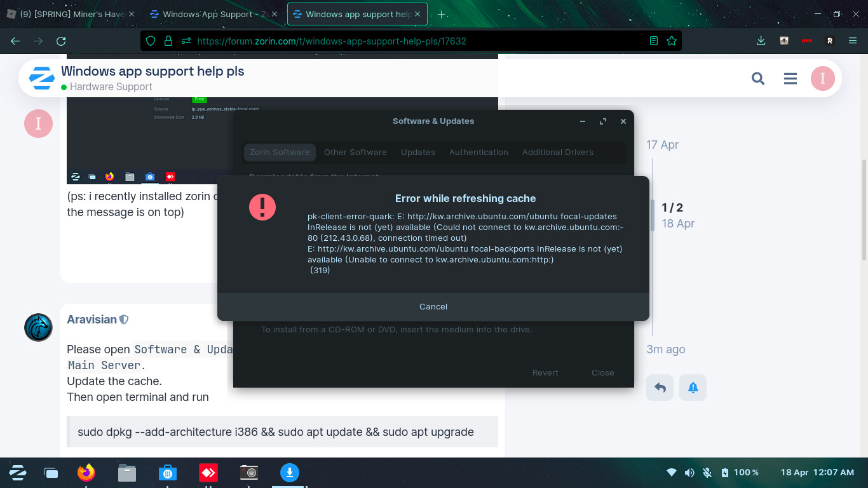Open the blue download app on taskbar
The height and width of the screenshot is (488, 868).
[x=290, y=472]
